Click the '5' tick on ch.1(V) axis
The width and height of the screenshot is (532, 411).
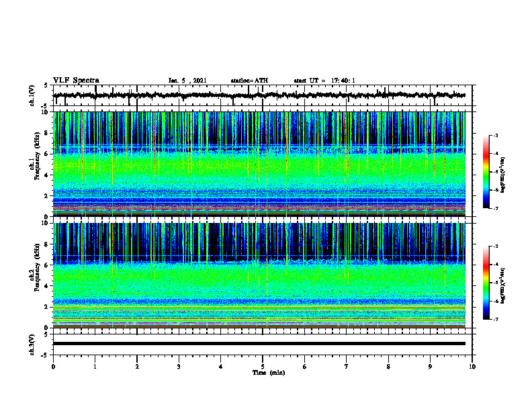(46, 85)
